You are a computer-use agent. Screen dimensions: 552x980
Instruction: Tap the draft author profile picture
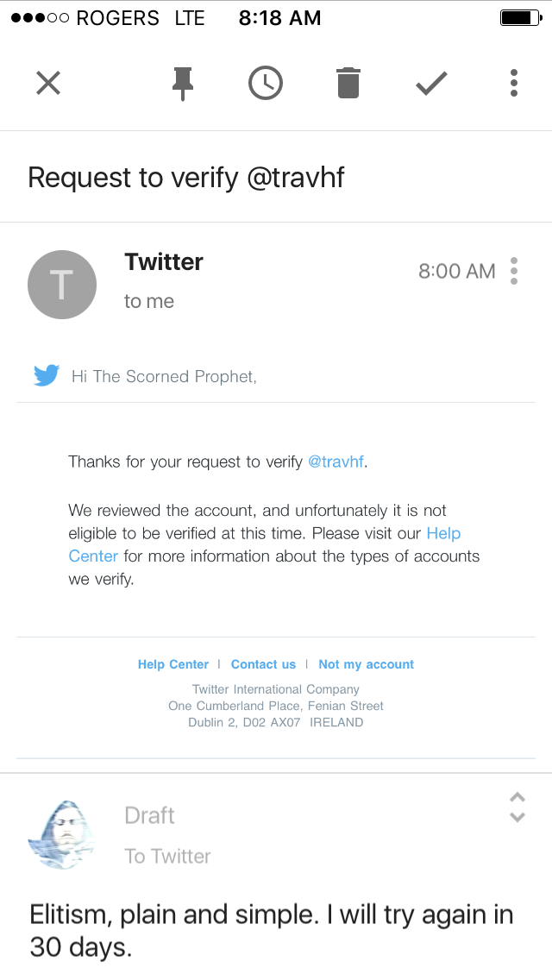[61, 834]
